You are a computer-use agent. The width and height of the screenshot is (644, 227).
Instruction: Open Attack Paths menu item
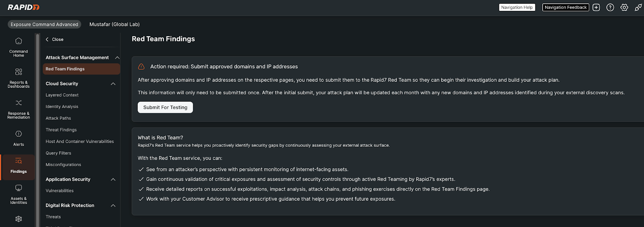click(58, 118)
